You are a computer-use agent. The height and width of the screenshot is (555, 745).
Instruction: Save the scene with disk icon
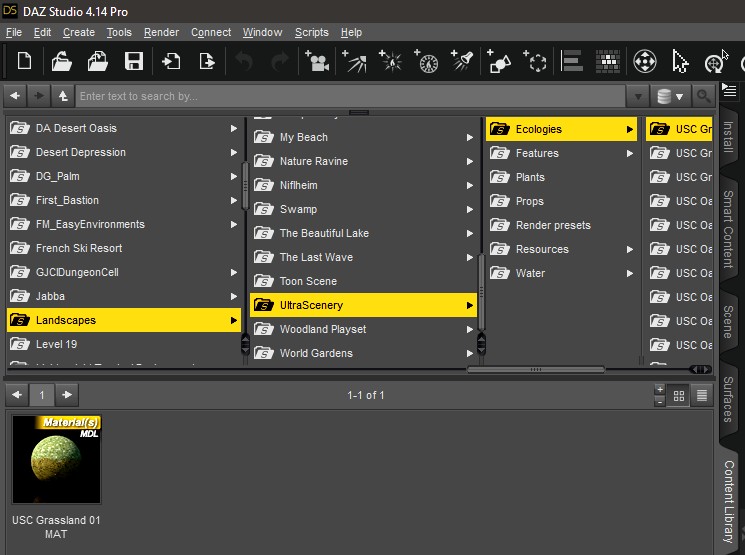pyautogui.click(x=134, y=61)
